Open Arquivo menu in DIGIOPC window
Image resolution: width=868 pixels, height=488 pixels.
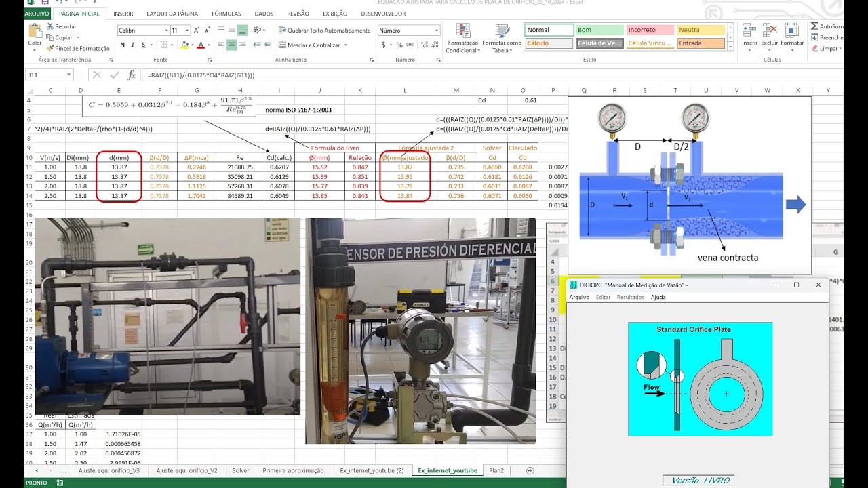pos(579,297)
